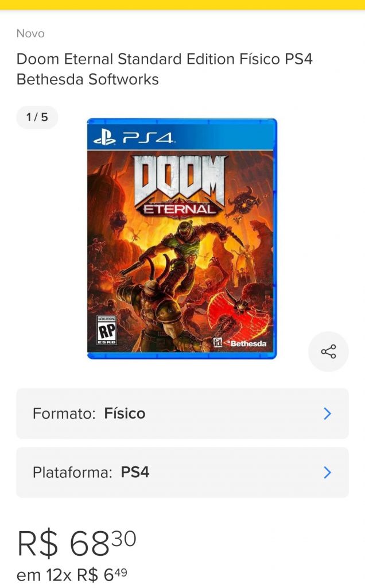Image resolution: width=365 pixels, height=588 pixels.
Task: Click the Bethesda logo on the cover
Action: point(249,343)
